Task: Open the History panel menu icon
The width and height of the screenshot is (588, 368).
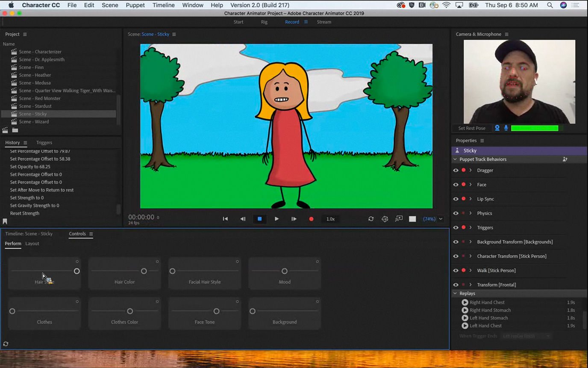Action: (x=25, y=143)
